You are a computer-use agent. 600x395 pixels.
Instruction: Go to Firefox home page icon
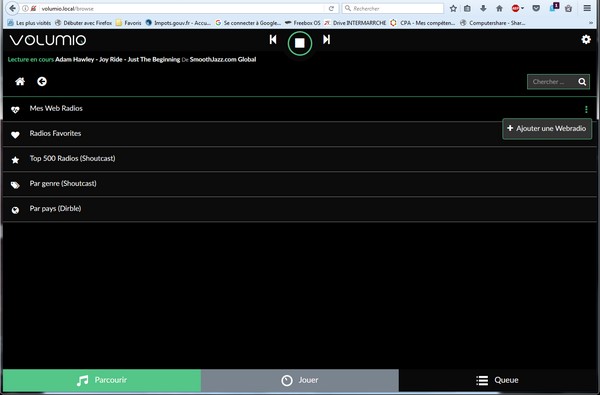(499, 8)
